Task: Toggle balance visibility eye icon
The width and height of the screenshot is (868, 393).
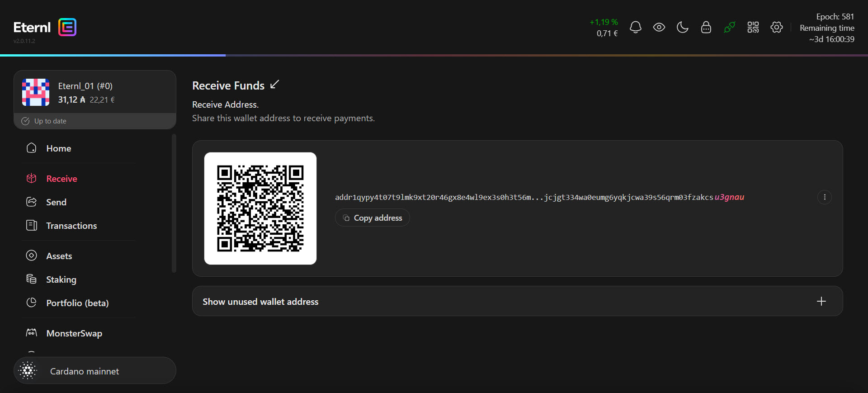Action: (659, 28)
